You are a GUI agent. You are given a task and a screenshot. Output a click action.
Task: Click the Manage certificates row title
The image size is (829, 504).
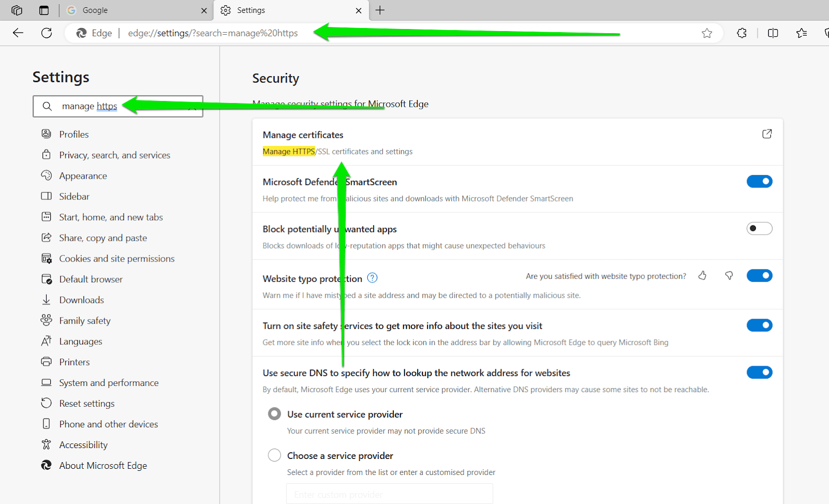click(x=303, y=135)
